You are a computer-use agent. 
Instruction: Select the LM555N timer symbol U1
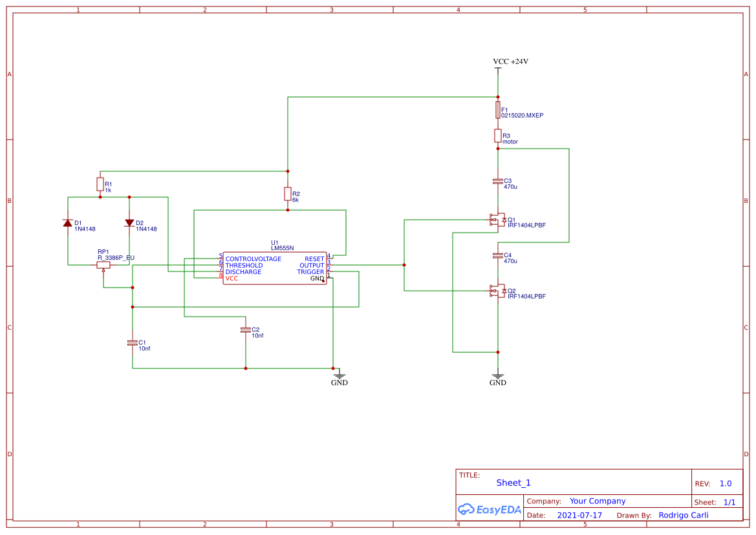coord(275,266)
